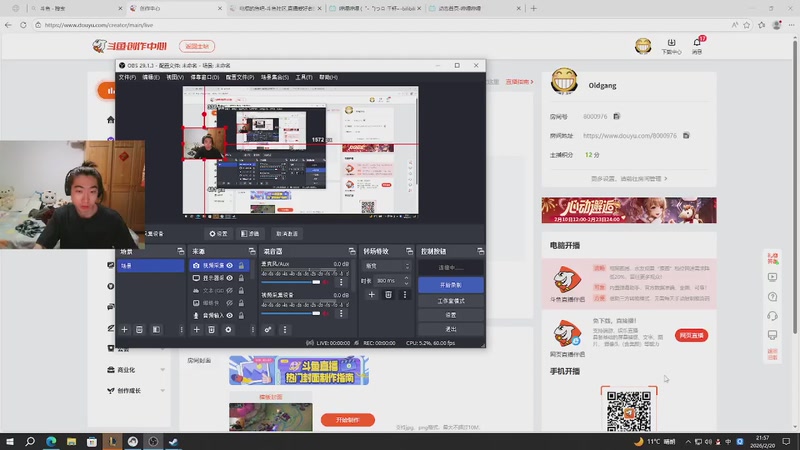Adjust the 300 ms duration stepper
This screenshot has width=800, height=450.
[406, 281]
